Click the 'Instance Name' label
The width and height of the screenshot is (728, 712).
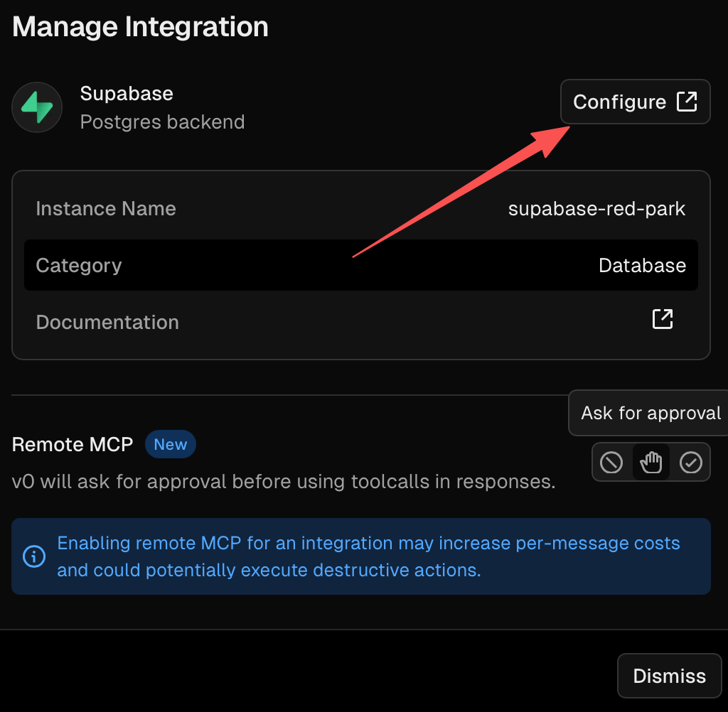[106, 208]
